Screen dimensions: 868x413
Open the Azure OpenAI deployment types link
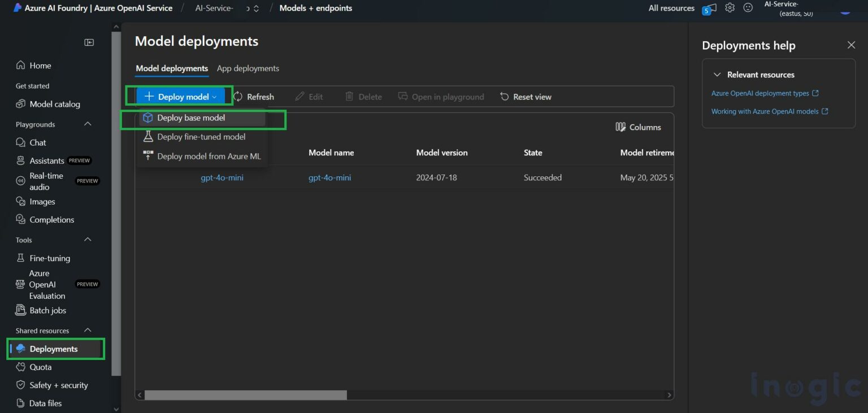[x=761, y=93]
